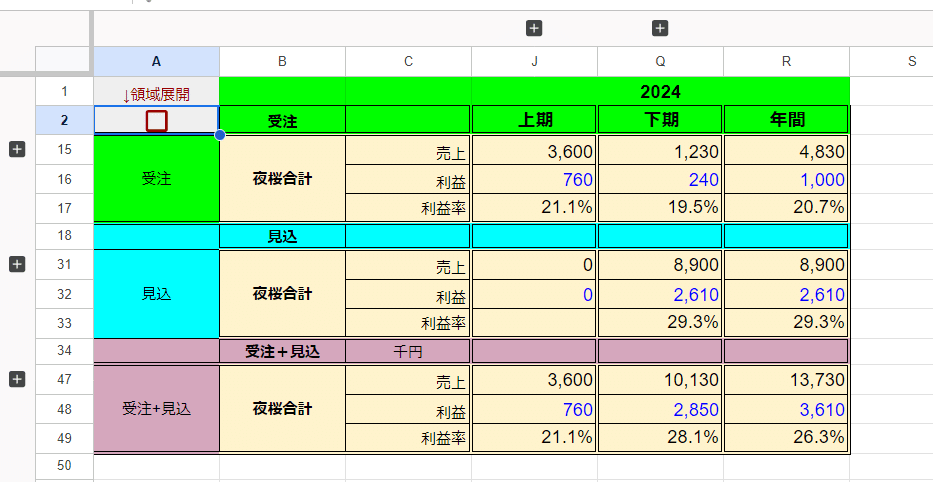The width and height of the screenshot is (933, 482).
Task: Click the '28.1%' profit rate cell
Action: pyautogui.click(x=660, y=437)
